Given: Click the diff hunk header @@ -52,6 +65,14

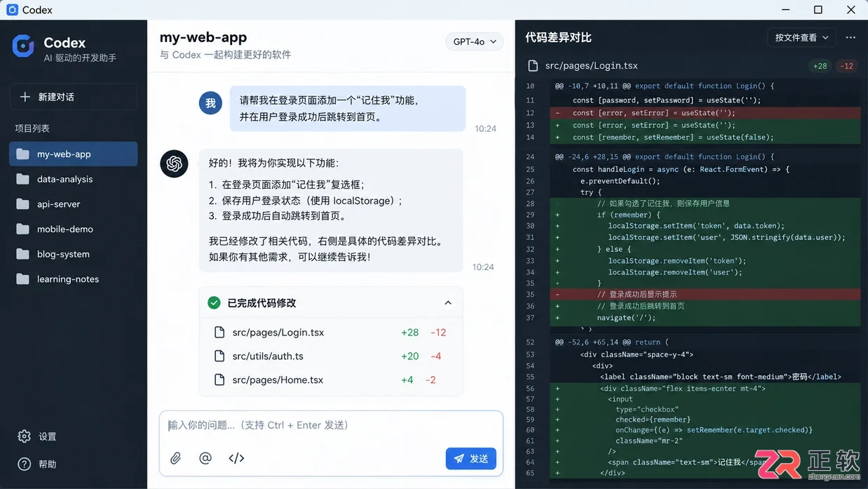Looking at the screenshot, I should point(612,342).
